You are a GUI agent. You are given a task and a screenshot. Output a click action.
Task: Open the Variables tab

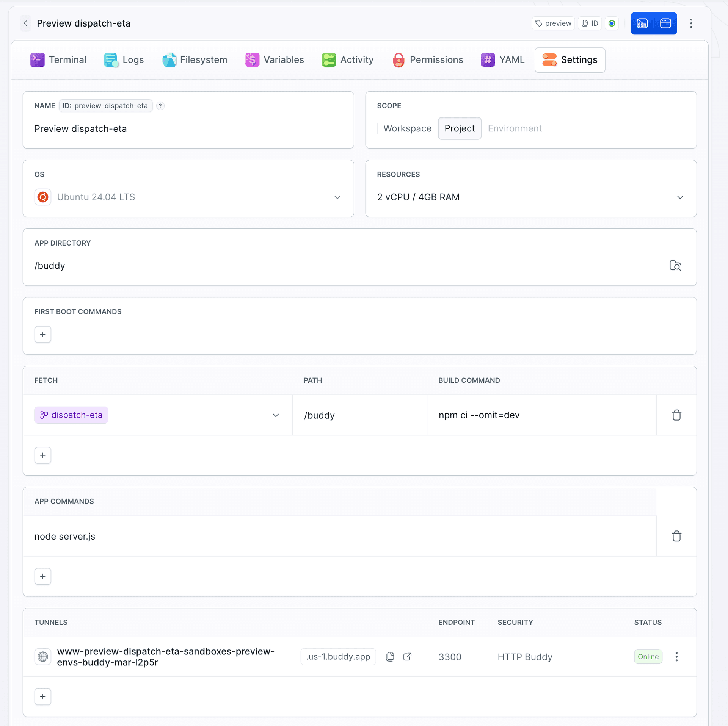pyautogui.click(x=275, y=60)
